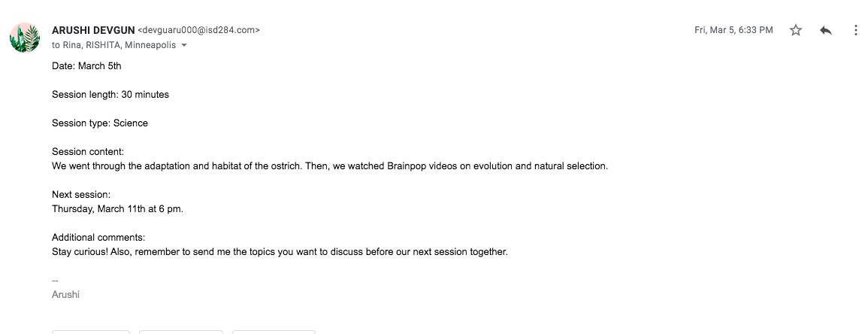The image size is (868, 334).
Task: Click the 'Session type: Science' line
Action: [x=100, y=123]
